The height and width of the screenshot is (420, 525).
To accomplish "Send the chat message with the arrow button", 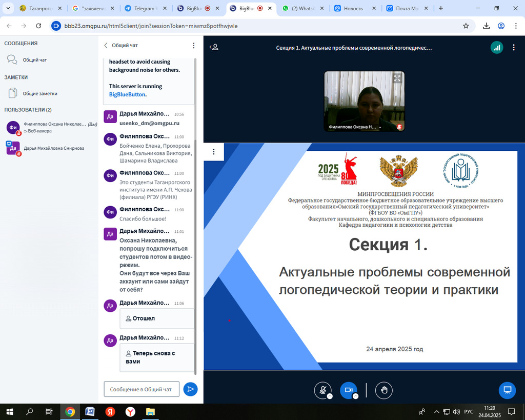I will (x=190, y=389).
